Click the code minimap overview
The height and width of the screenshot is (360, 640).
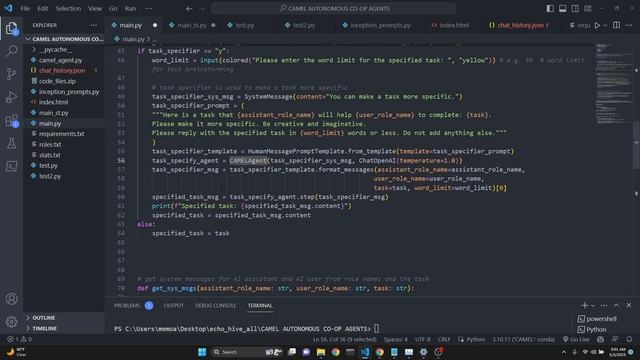coord(613,84)
